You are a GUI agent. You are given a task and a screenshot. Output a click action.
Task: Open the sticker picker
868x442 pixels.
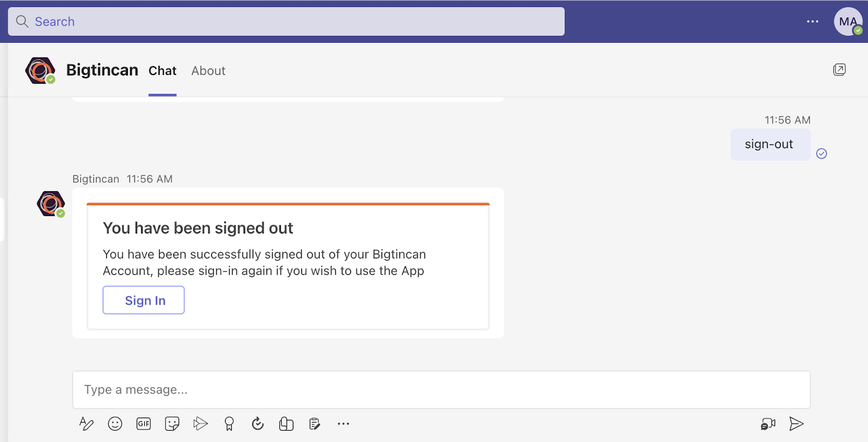point(172,424)
